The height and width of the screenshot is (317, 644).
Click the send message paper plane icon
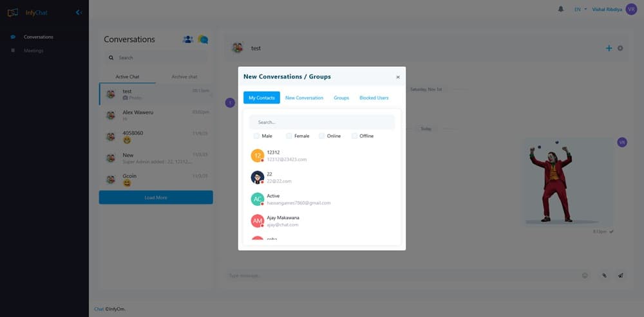tap(621, 275)
